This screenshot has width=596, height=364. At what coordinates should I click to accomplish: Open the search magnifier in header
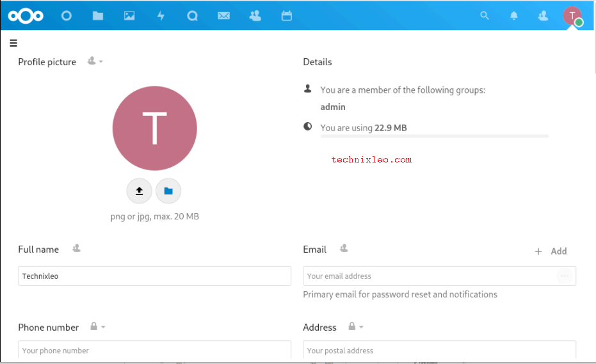[485, 16]
